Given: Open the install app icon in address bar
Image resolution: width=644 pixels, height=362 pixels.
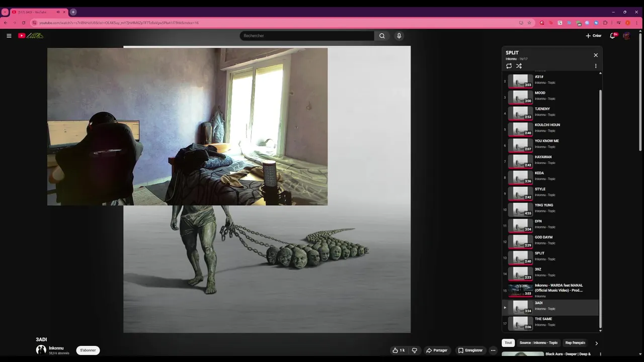Looking at the screenshot, I should click(521, 23).
